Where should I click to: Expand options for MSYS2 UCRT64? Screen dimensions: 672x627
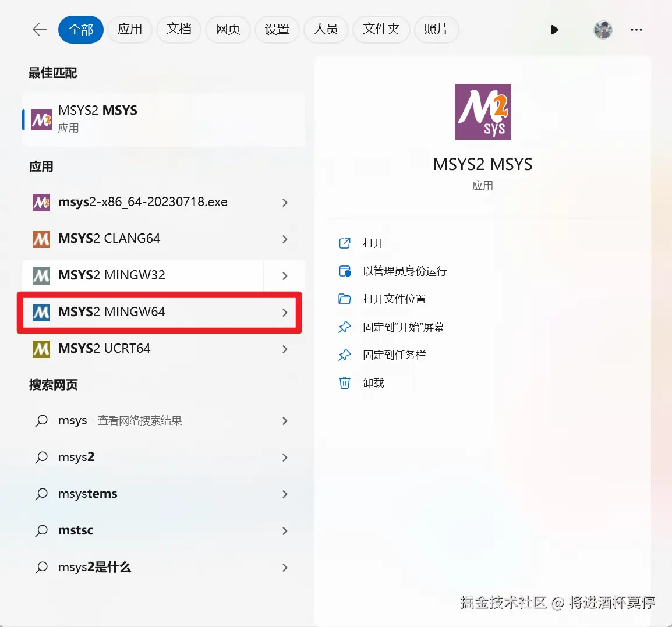pyautogui.click(x=285, y=349)
